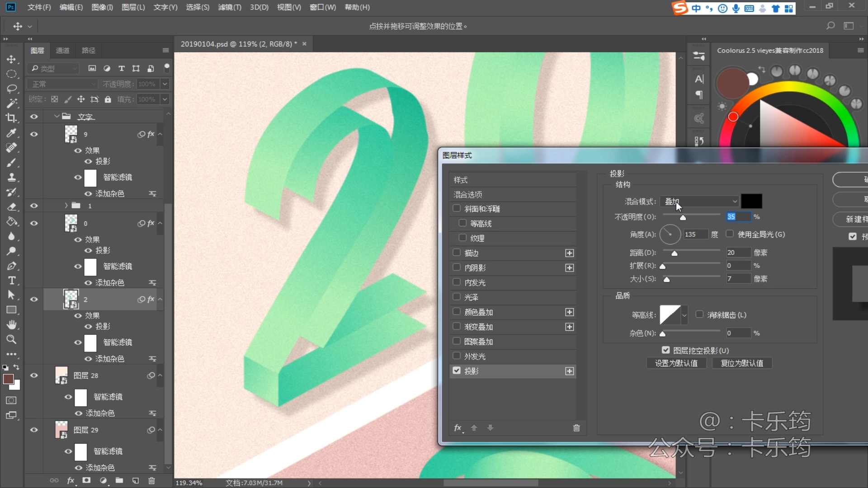The width and height of the screenshot is (868, 488).
Task: Open the 等高线 contour dropdown arrow
Action: coord(684,315)
